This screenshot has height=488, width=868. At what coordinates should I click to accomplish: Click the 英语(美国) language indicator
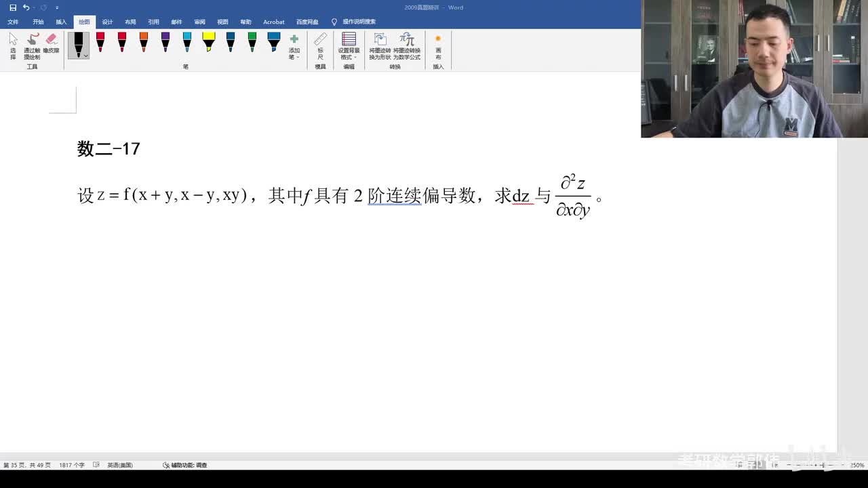coord(120,465)
